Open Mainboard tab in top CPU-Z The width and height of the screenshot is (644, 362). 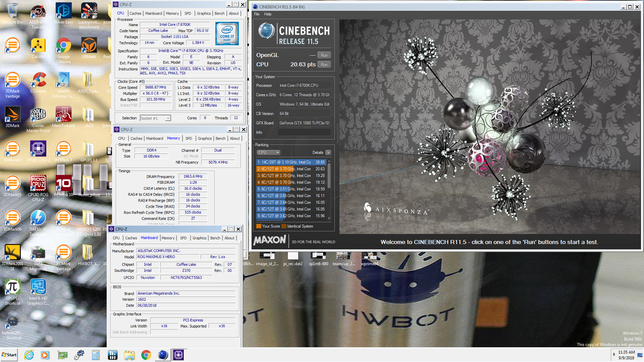tap(154, 13)
